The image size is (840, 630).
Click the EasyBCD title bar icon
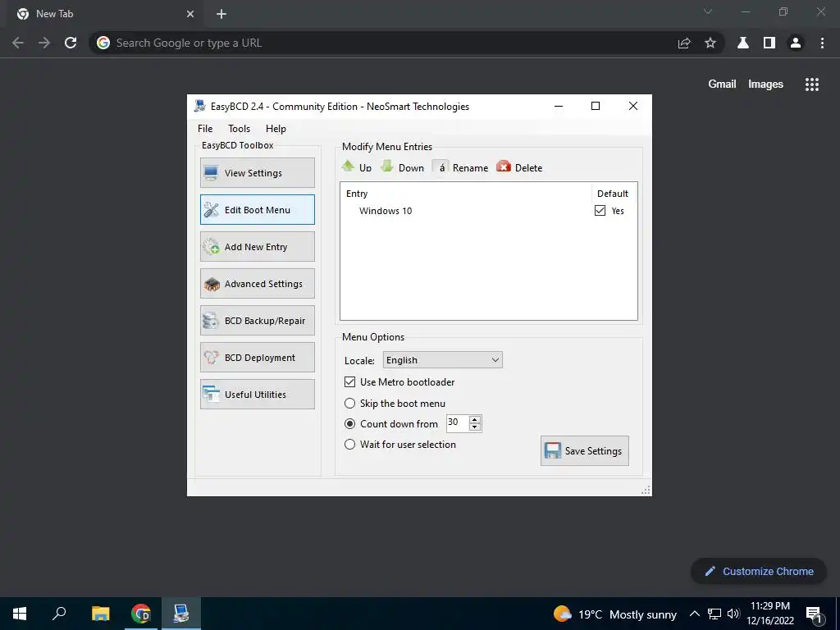(200, 106)
